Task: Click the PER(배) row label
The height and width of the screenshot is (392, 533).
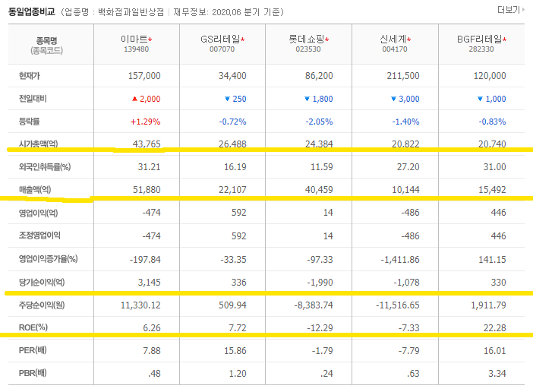Action: (33, 350)
